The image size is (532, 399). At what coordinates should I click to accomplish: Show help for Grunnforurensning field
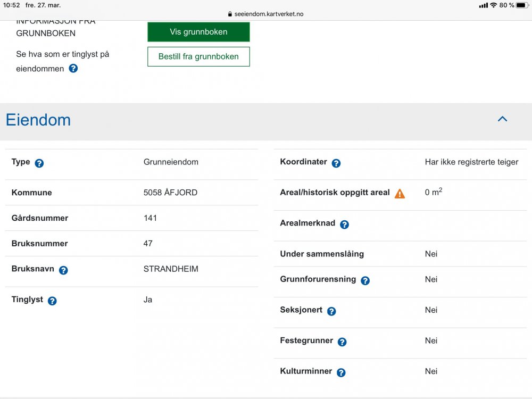click(365, 280)
